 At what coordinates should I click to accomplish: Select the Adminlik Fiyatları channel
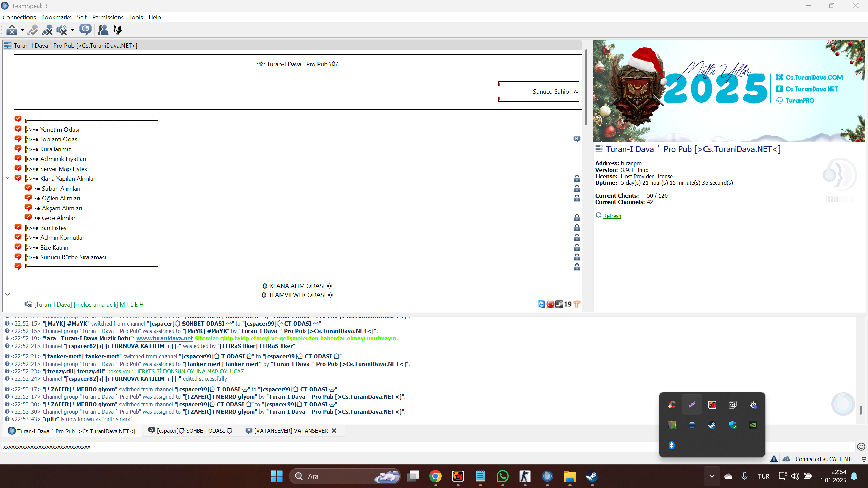[x=63, y=159]
